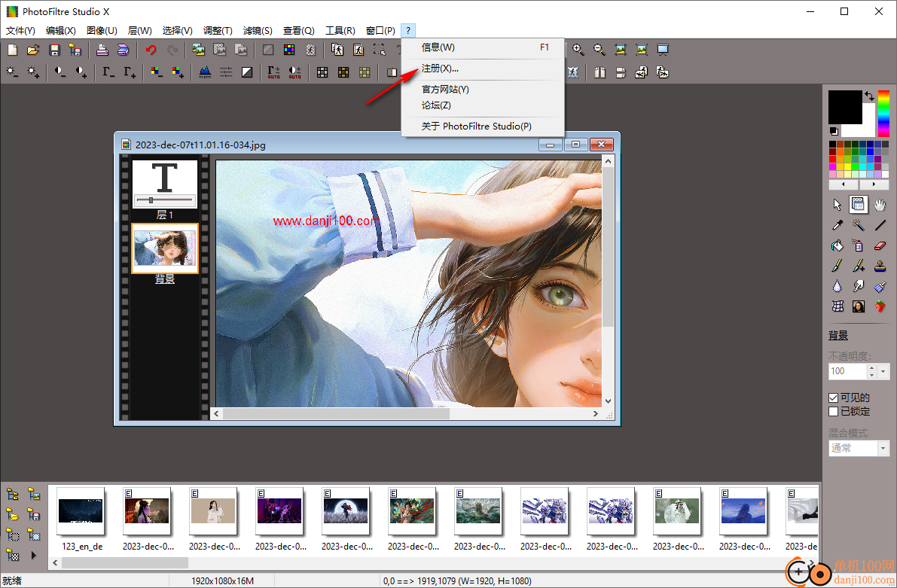Choose 官方网站(Y) from the help menu
This screenshot has height=588, width=897.
click(x=483, y=90)
